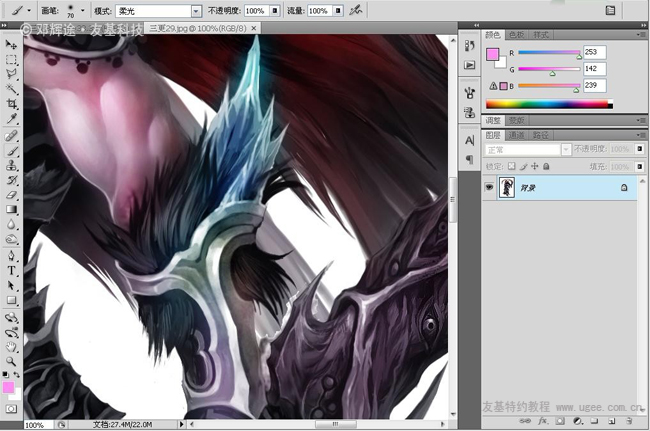Open the 不透明度 slider arrow in options bar
The height and width of the screenshot is (431, 650).
click(275, 11)
